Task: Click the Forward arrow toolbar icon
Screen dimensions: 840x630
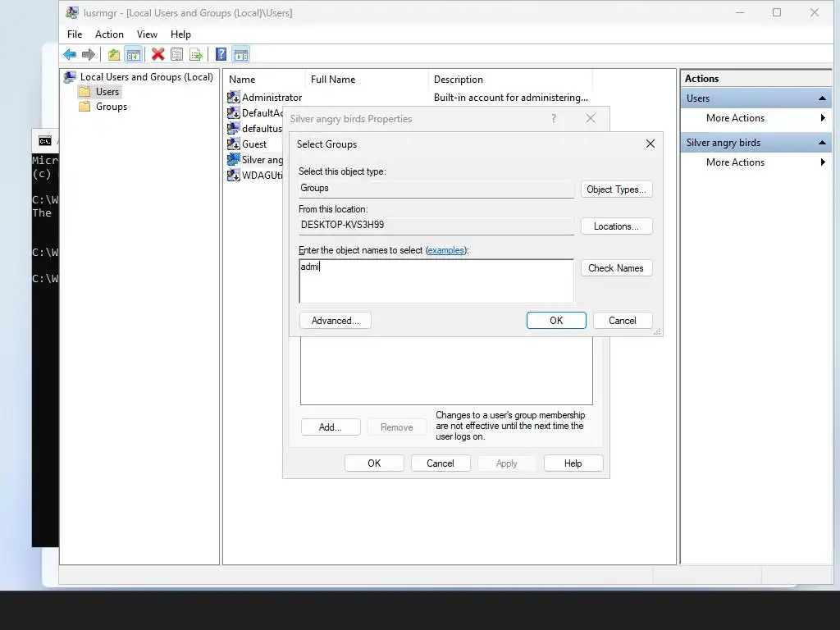Action: [x=89, y=54]
